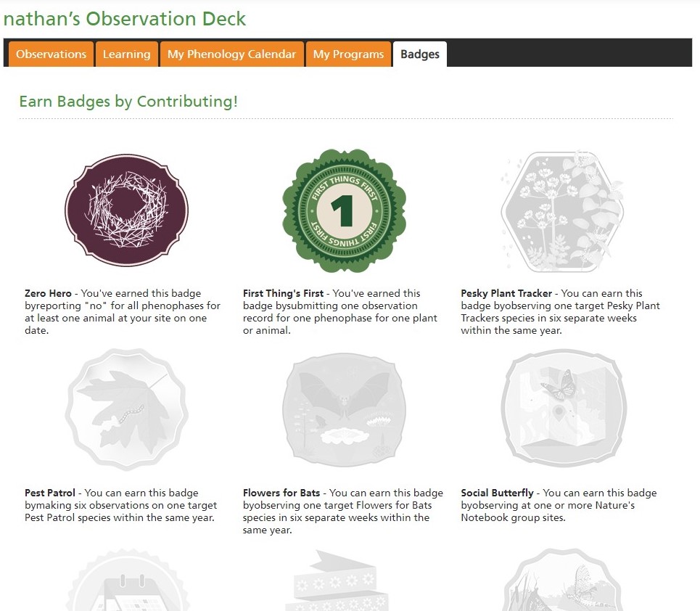Go to the My Programs tab
This screenshot has width=700, height=611.
tap(348, 54)
